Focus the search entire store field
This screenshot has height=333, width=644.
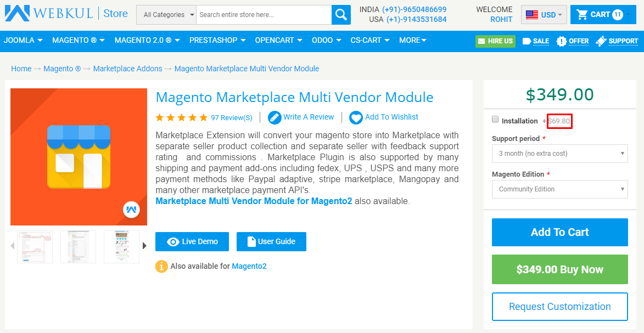click(x=264, y=15)
